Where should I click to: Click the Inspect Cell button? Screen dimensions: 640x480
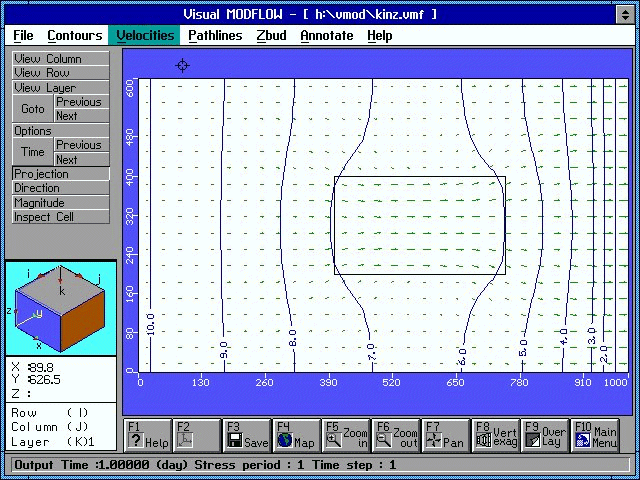click(x=61, y=217)
